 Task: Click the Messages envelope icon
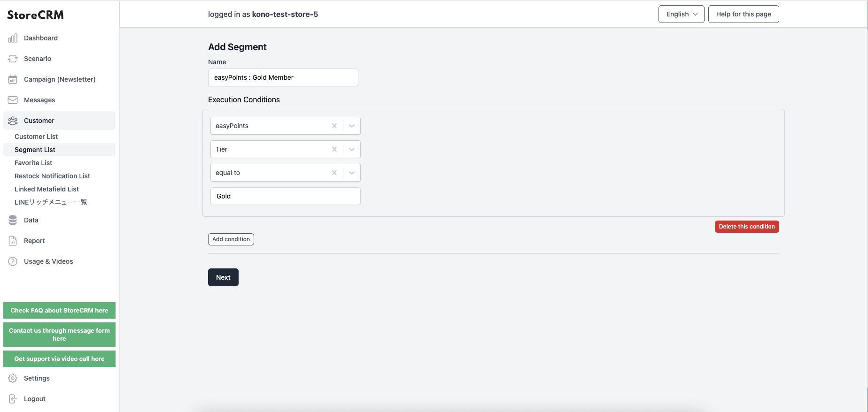pos(13,100)
